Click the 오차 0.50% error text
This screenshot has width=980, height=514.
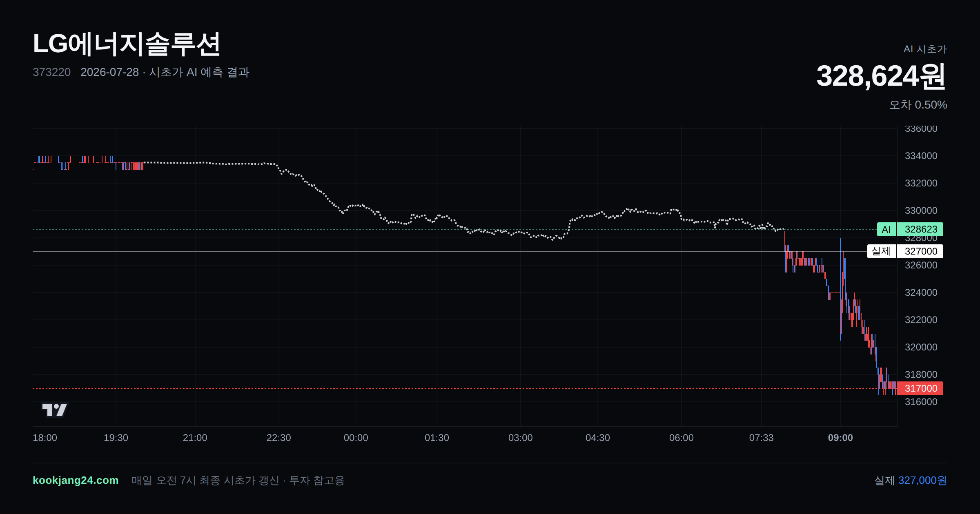pyautogui.click(x=918, y=105)
